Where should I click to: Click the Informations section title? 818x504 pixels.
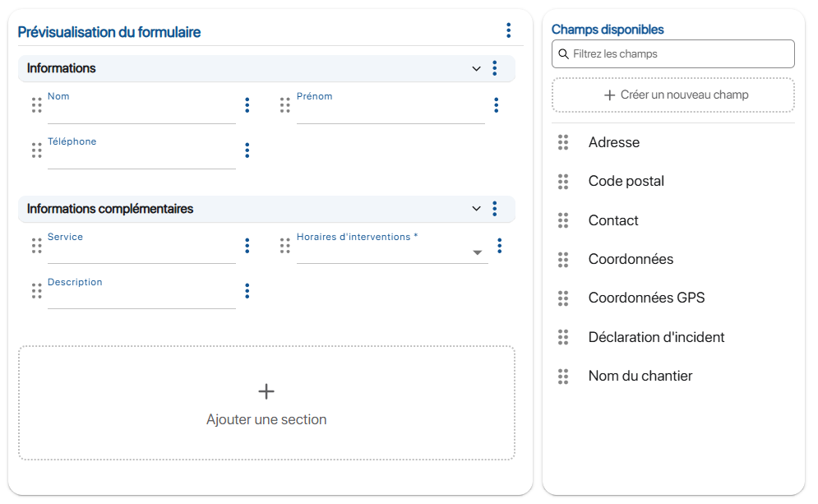click(x=61, y=68)
